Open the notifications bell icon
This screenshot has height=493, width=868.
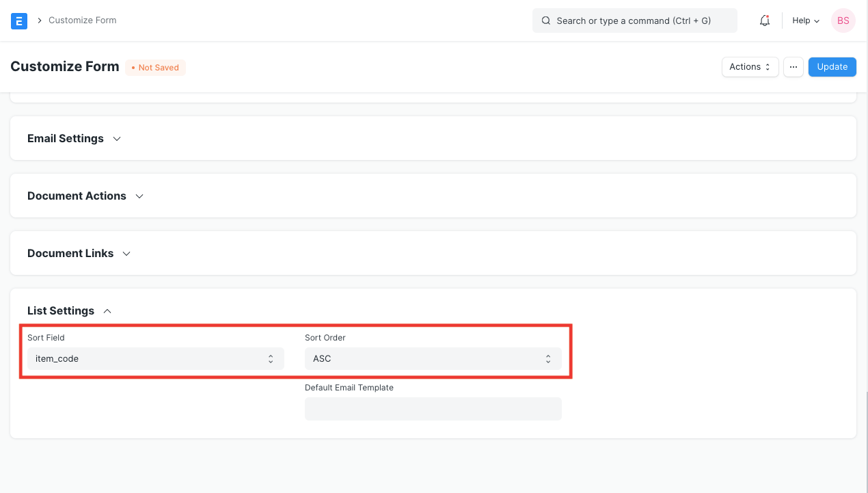click(x=765, y=21)
